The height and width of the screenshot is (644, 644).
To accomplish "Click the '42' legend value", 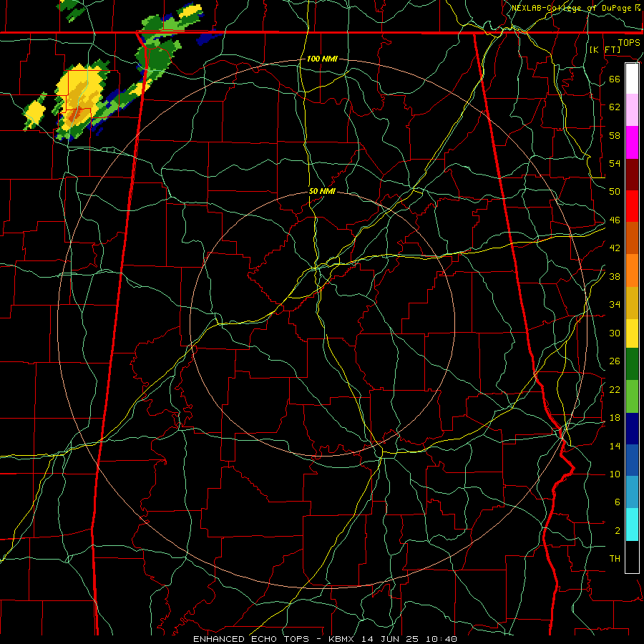I will coord(615,248).
